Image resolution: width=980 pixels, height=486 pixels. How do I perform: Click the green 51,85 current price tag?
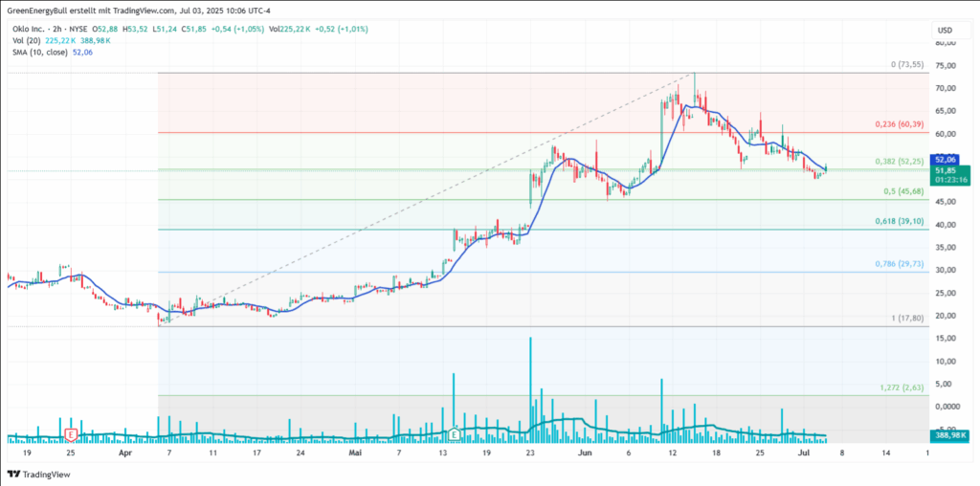[x=945, y=170]
